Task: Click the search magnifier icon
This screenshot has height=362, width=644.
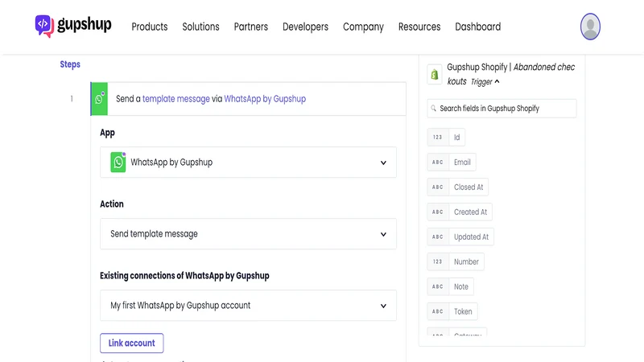Action: coord(433,109)
